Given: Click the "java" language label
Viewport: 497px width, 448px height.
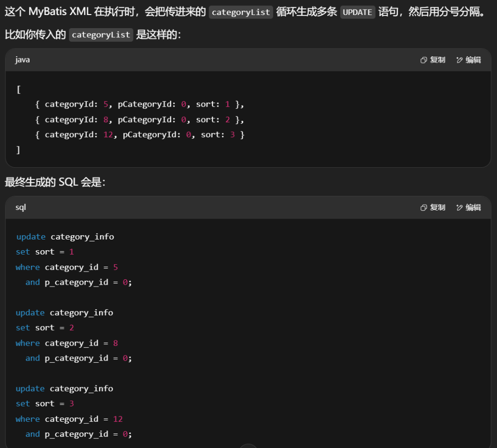Looking at the screenshot, I should point(22,60).
